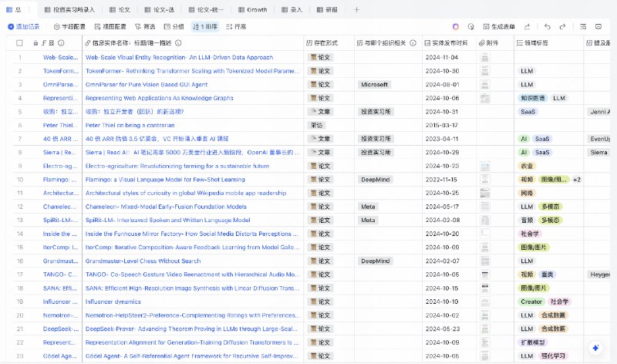Open the find records search icon
617x364 pixels.
tap(583, 27)
